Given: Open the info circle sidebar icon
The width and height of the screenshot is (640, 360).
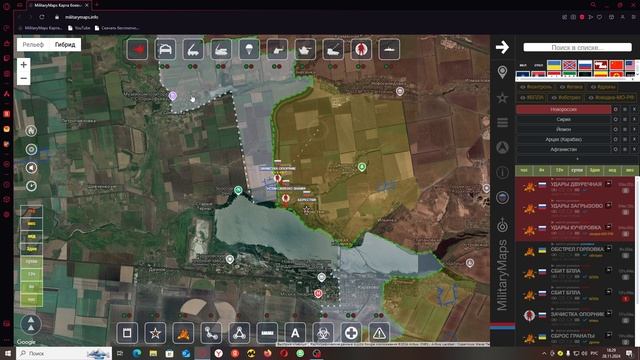Looking at the screenshot, I should pyautogui.click(x=502, y=172).
